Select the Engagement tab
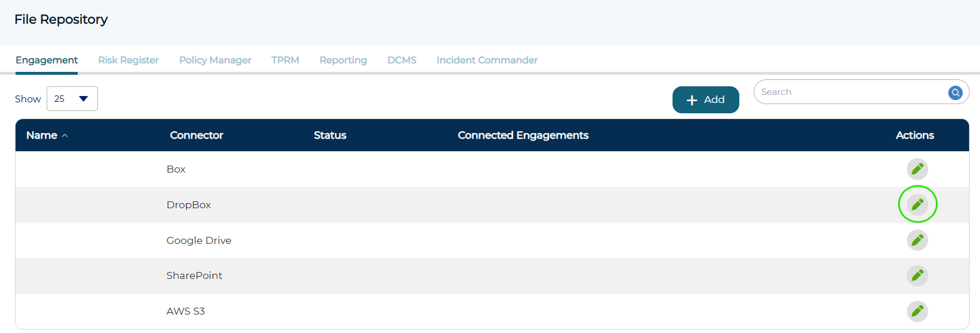The width and height of the screenshot is (980, 333). click(47, 60)
